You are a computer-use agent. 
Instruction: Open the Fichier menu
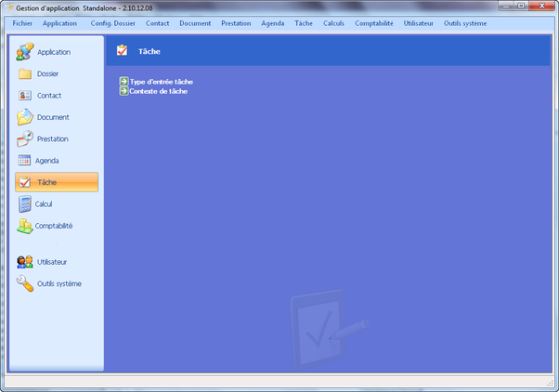coord(23,22)
